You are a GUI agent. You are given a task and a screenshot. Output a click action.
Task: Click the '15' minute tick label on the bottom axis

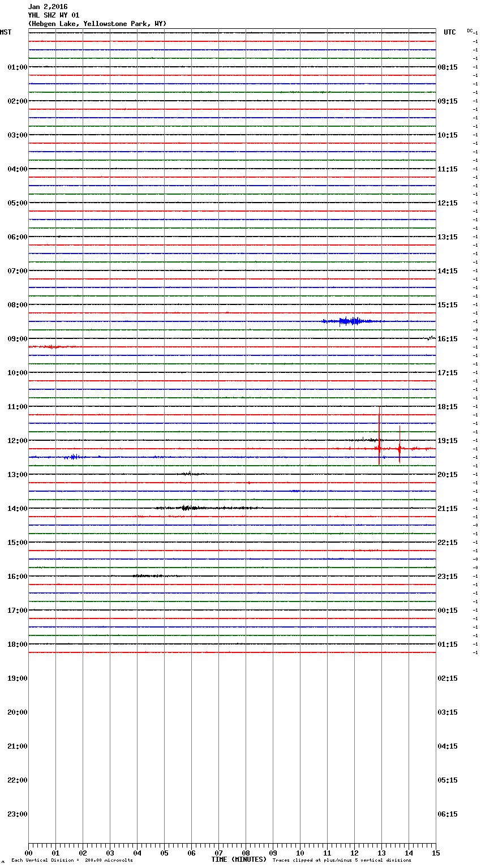pos(436,853)
